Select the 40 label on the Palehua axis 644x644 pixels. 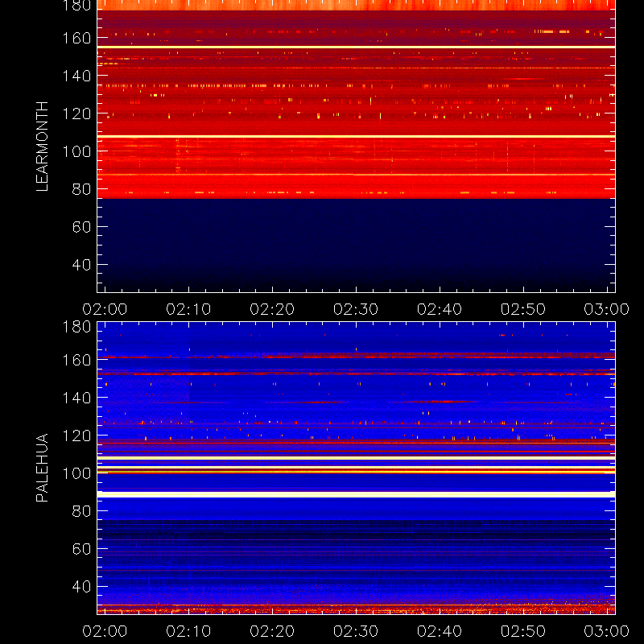82,587
